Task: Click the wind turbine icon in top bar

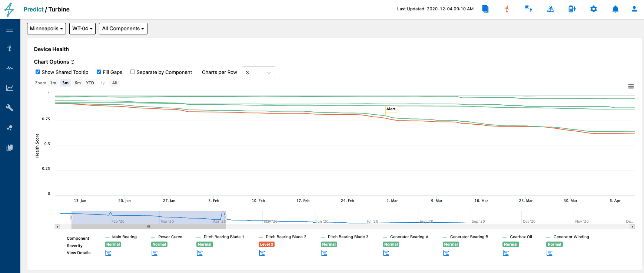Action: (507, 9)
